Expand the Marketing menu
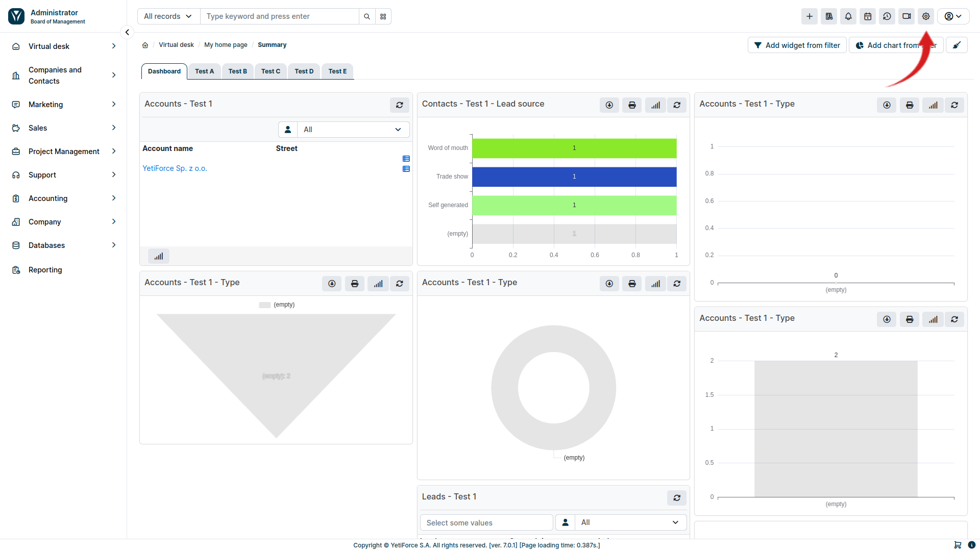 [x=63, y=105]
